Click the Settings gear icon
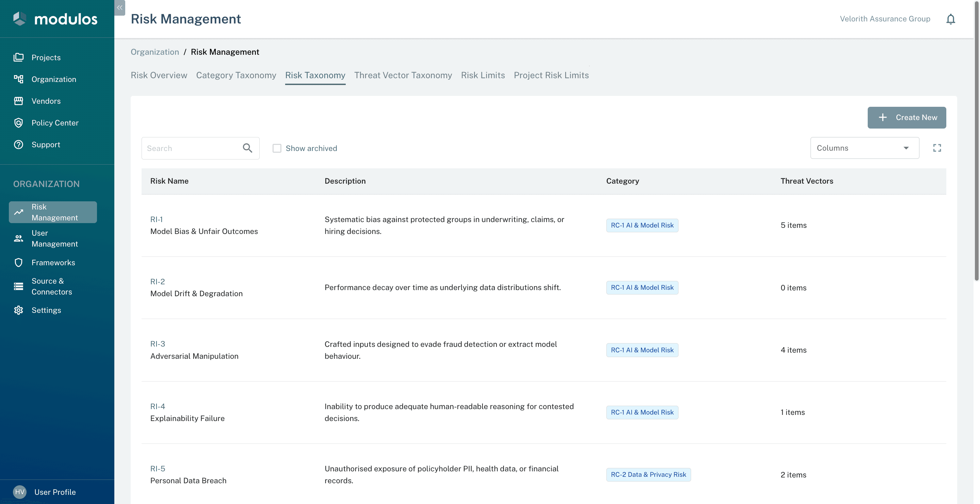 tap(18, 310)
